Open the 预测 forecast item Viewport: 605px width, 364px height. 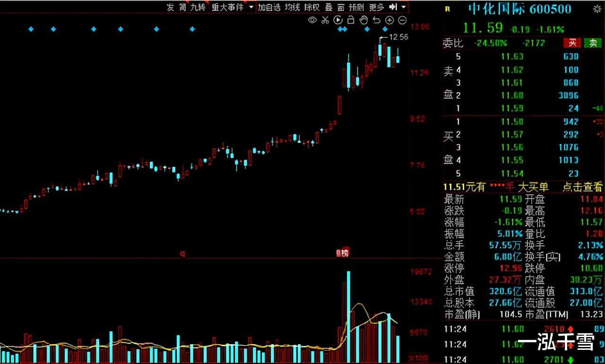[x=356, y=7]
